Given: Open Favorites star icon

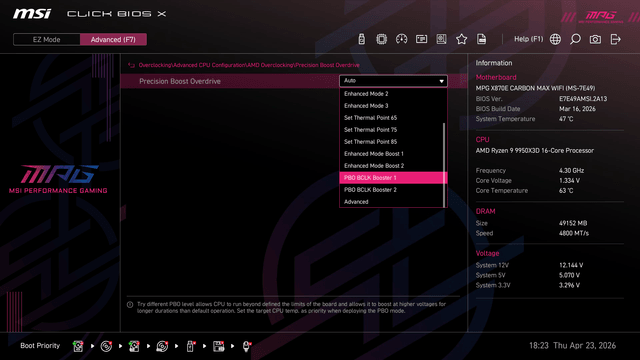Looking at the screenshot, I should pos(462,39).
